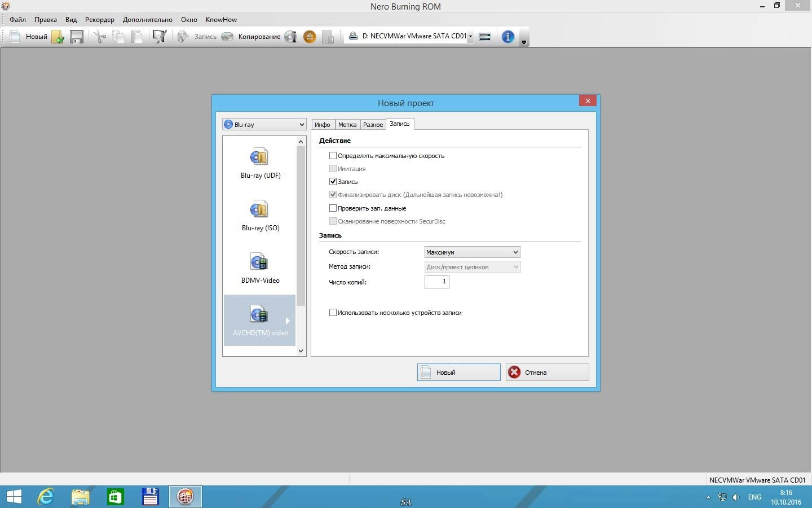The width and height of the screenshot is (812, 508).
Task: Click the Число копий input field
Action: (437, 282)
